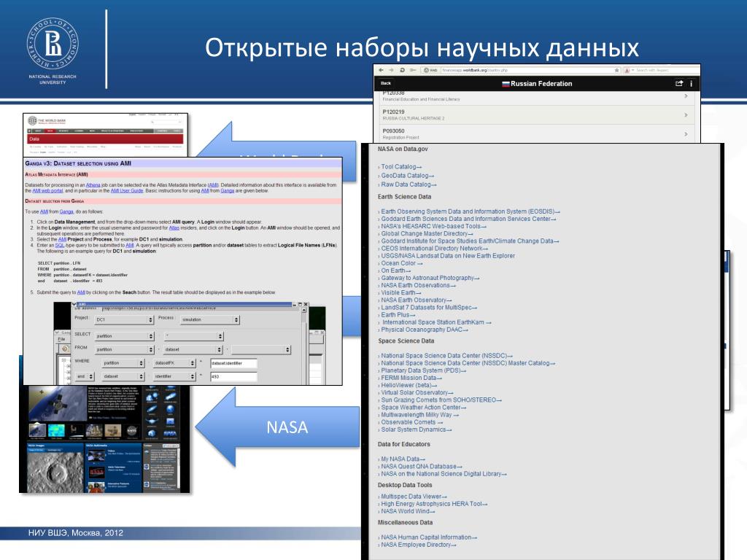Open the Gateway to Astronaut Photography link

(x=428, y=278)
